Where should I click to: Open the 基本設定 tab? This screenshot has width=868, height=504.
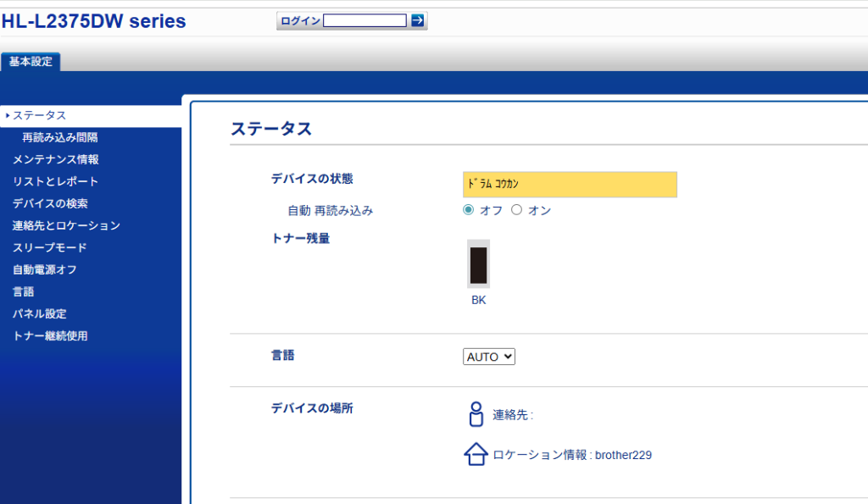[x=31, y=62]
